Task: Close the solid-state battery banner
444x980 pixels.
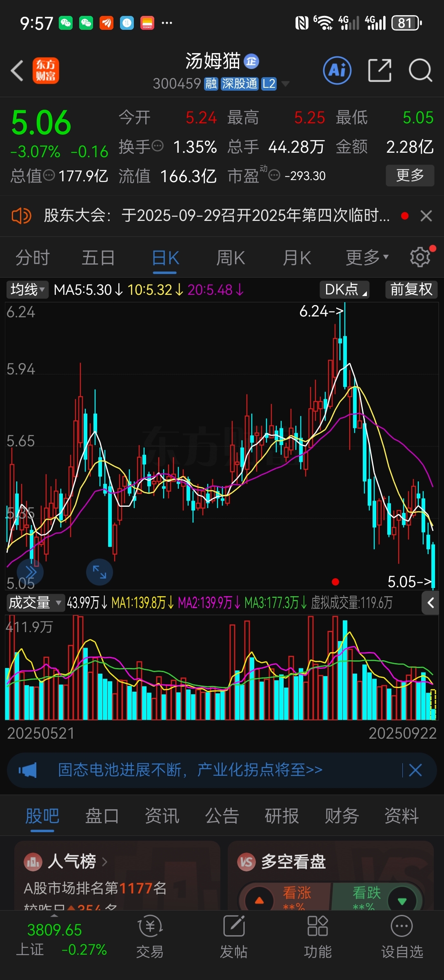Action: [415, 771]
